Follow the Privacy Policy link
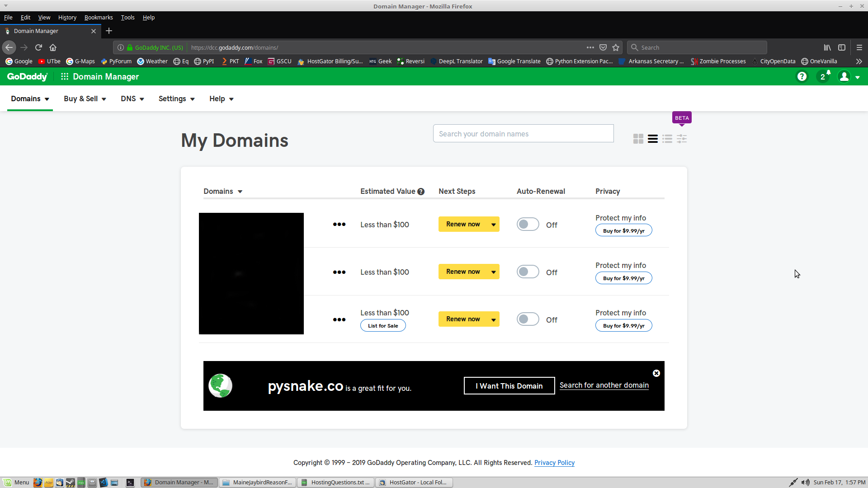The image size is (868, 488). (x=554, y=463)
